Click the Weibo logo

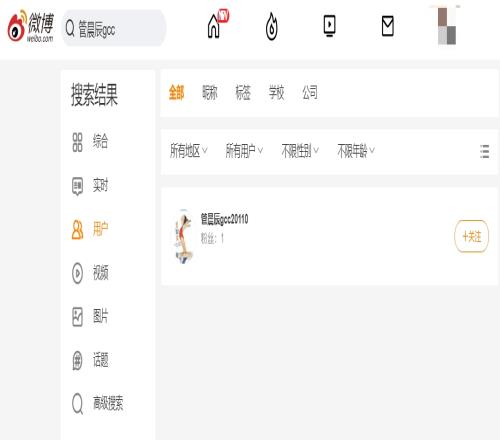pos(31,26)
